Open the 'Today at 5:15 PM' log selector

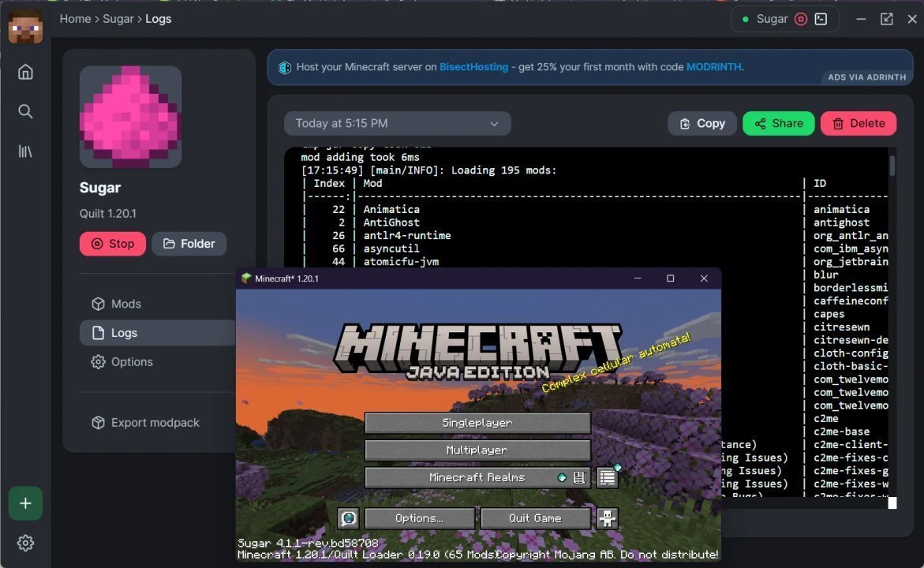[397, 123]
